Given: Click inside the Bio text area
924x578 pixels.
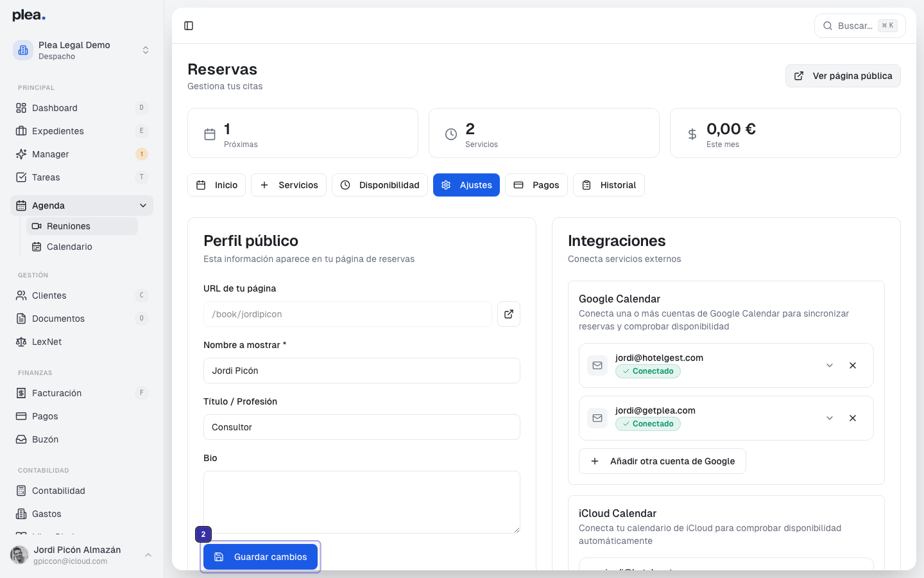Looking at the screenshot, I should (362, 501).
